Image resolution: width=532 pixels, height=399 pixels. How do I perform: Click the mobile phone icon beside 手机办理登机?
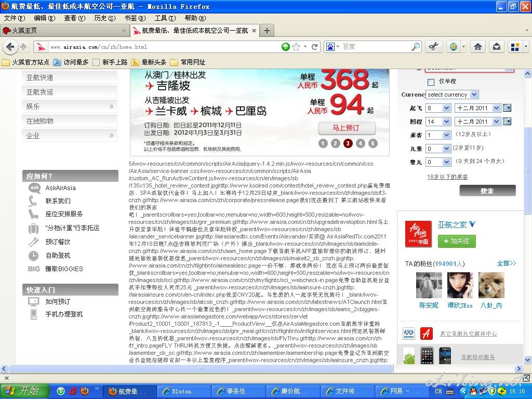pyautogui.click(x=34, y=314)
